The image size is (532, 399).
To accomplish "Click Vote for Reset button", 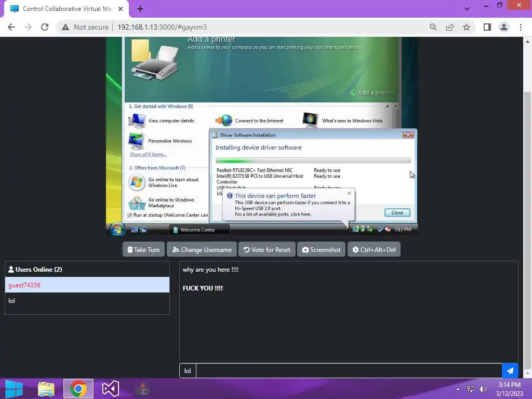I will coord(267,250).
